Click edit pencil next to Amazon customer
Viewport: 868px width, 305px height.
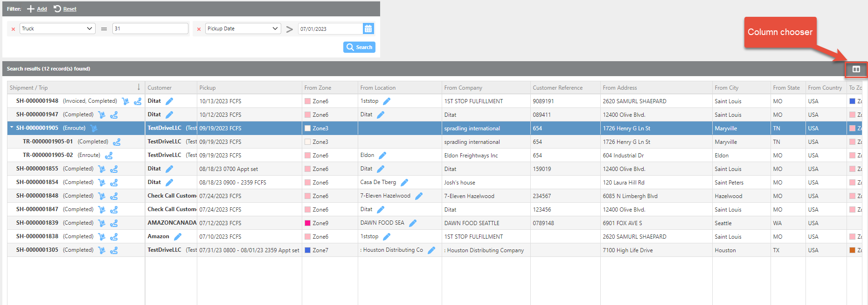tap(178, 237)
